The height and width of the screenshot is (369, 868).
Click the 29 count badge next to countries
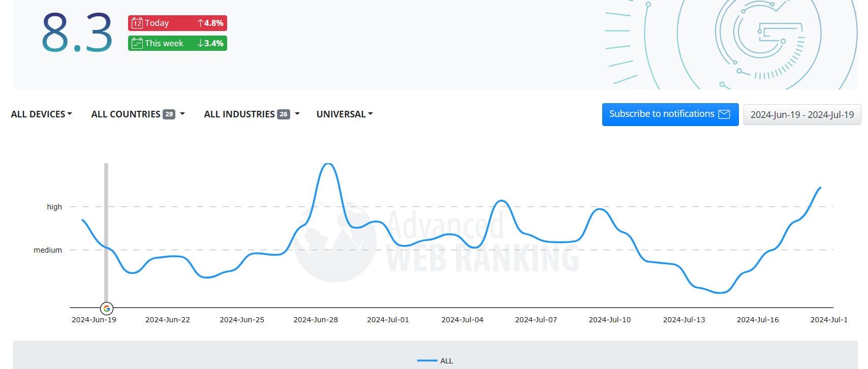(x=169, y=114)
